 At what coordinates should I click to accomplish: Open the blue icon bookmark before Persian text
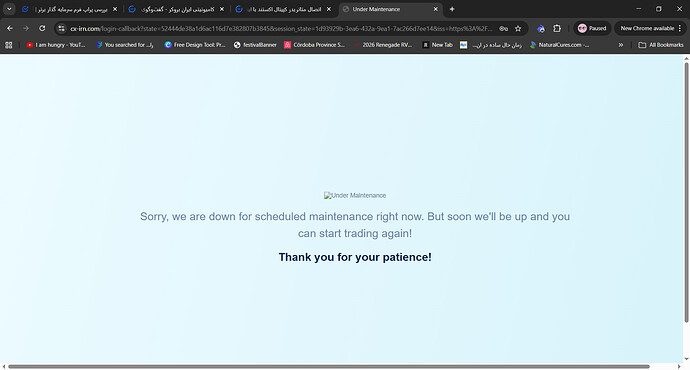coord(463,45)
